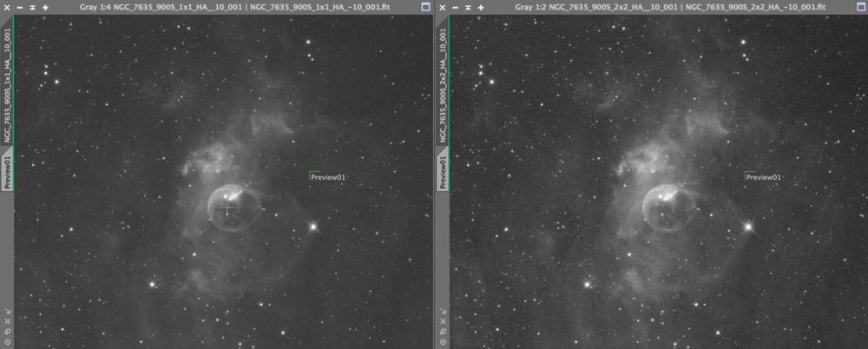
Task: Close the 1x1_HA image window
Action: [x=7, y=7]
